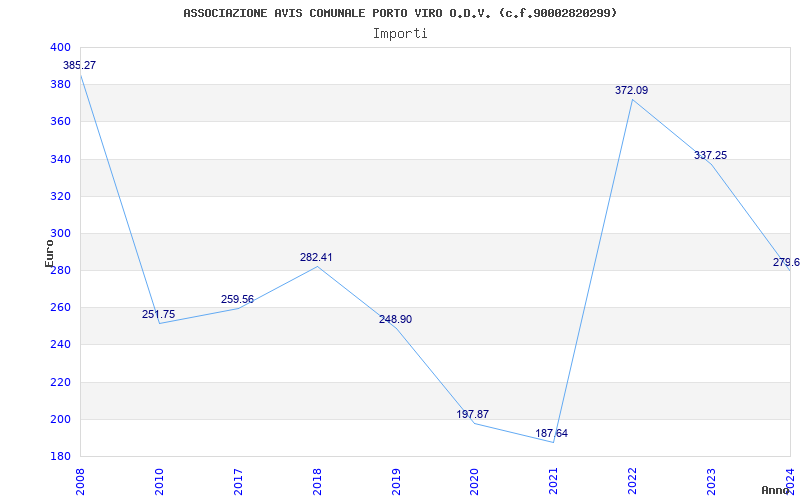Click the 320 y-axis tick label
Viewport: 800px width, 500px height.
[x=60, y=196]
